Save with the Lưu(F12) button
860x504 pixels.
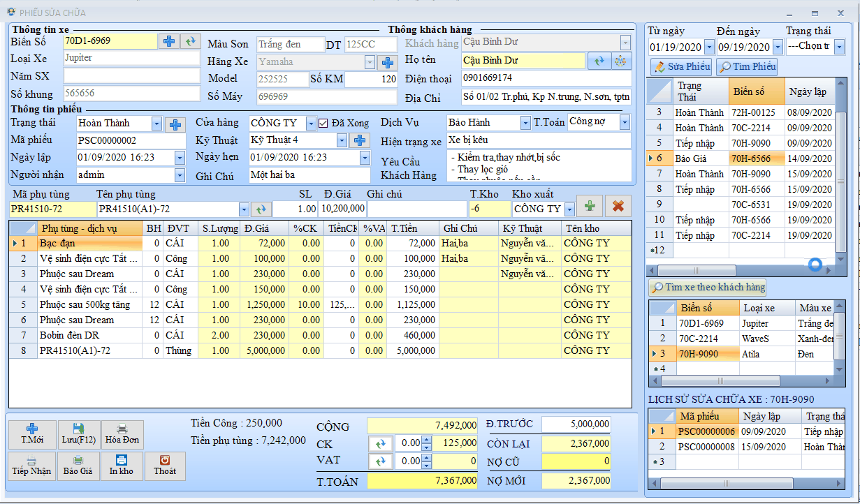pyautogui.click(x=78, y=434)
